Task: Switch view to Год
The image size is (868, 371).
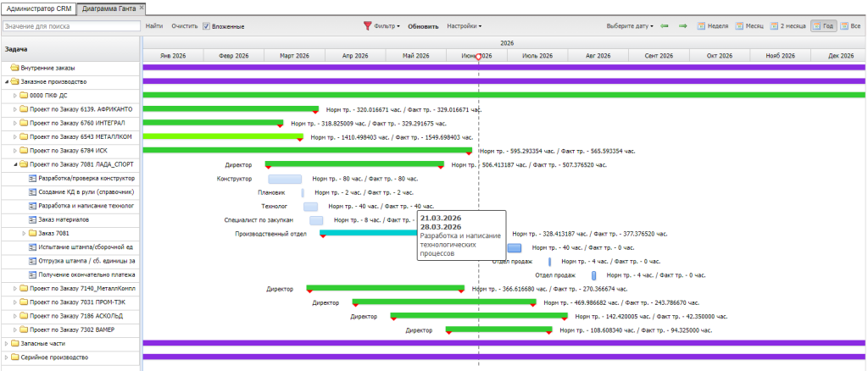Action: click(823, 26)
